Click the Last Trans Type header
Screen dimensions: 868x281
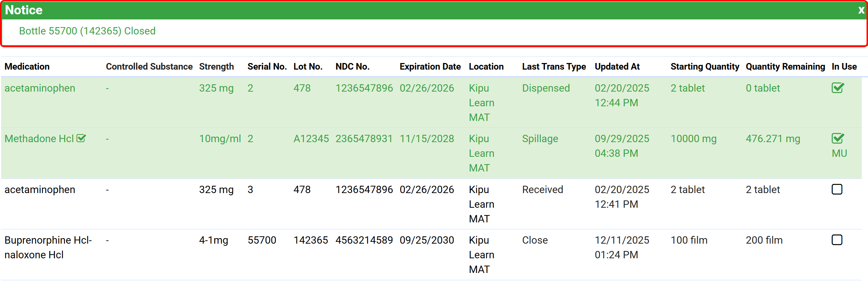coord(554,67)
